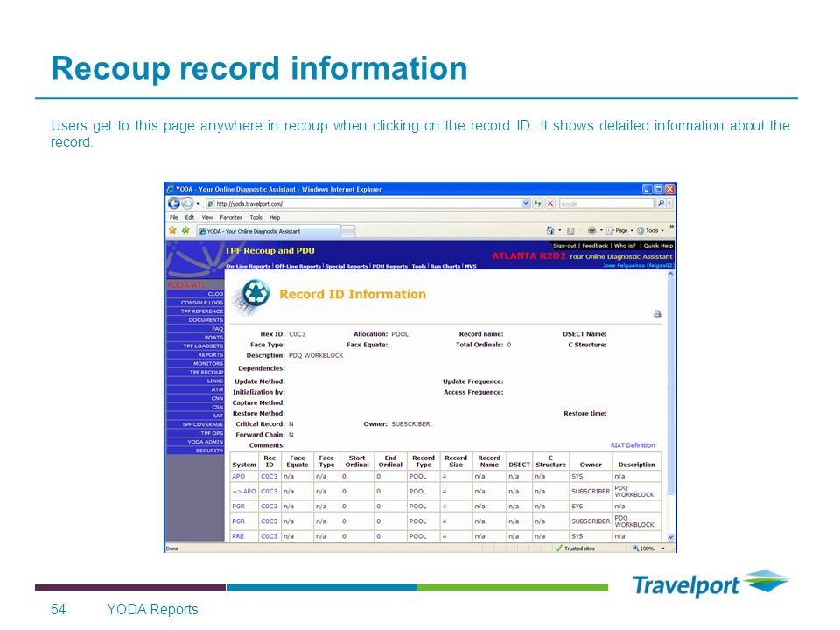Open the recent pages dropdown beside Forward
Image resolution: width=840 pixels, height=630 pixels.
coord(199,204)
